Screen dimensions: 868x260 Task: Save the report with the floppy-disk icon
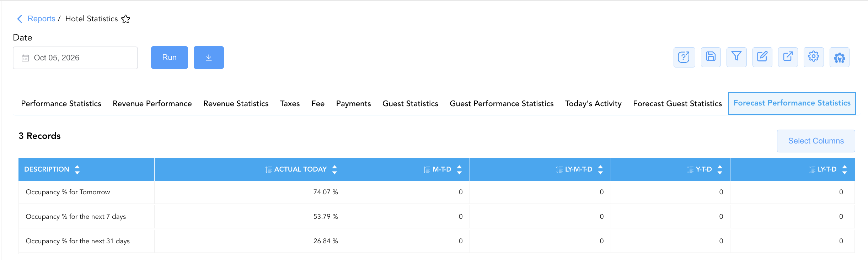(x=711, y=57)
